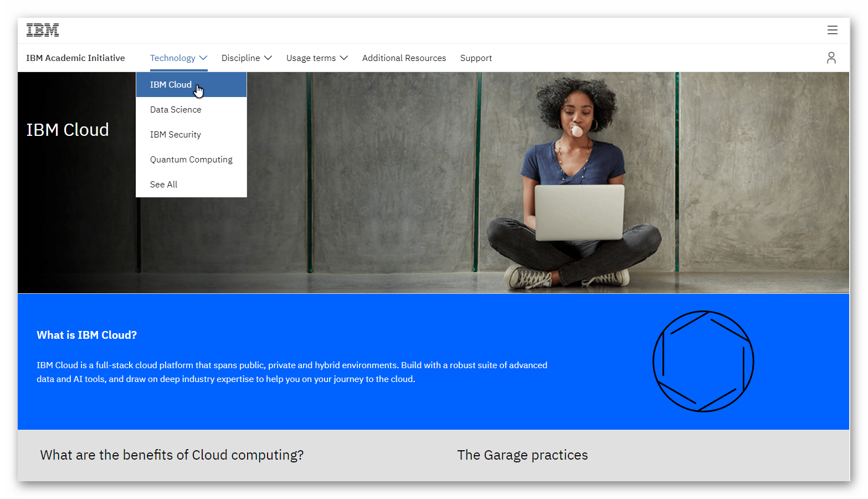The height and width of the screenshot is (499, 868).
Task: Expand the Discipline dropdown
Action: [x=246, y=58]
